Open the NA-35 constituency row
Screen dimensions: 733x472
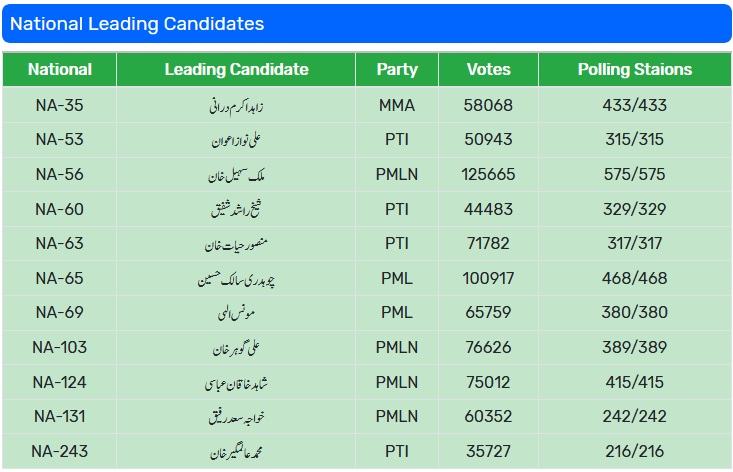(366, 105)
